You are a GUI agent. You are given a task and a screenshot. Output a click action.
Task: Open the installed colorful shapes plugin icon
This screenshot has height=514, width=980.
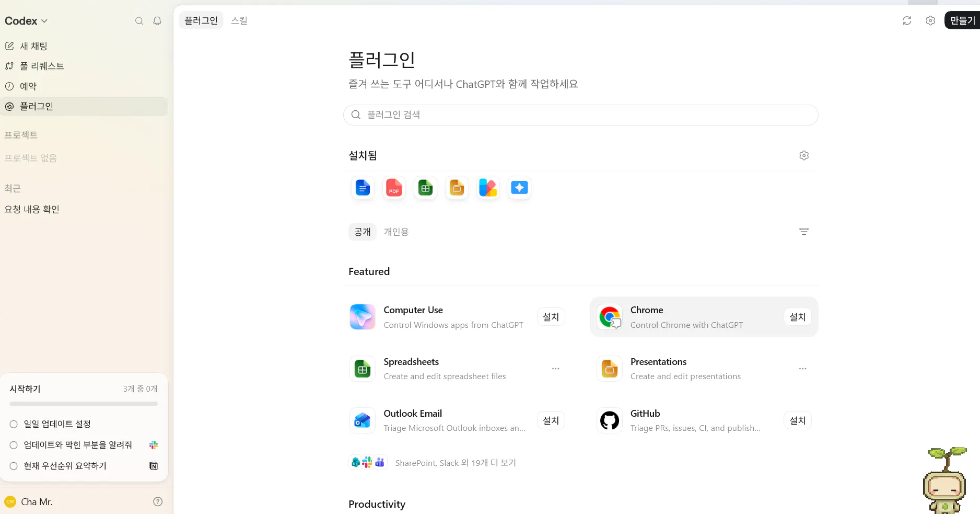[x=488, y=188]
